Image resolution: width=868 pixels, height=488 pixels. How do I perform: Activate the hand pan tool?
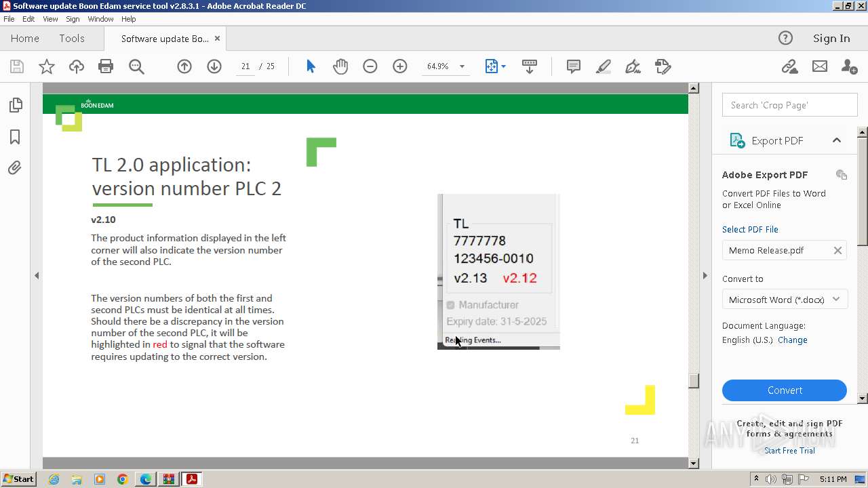pyautogui.click(x=340, y=66)
